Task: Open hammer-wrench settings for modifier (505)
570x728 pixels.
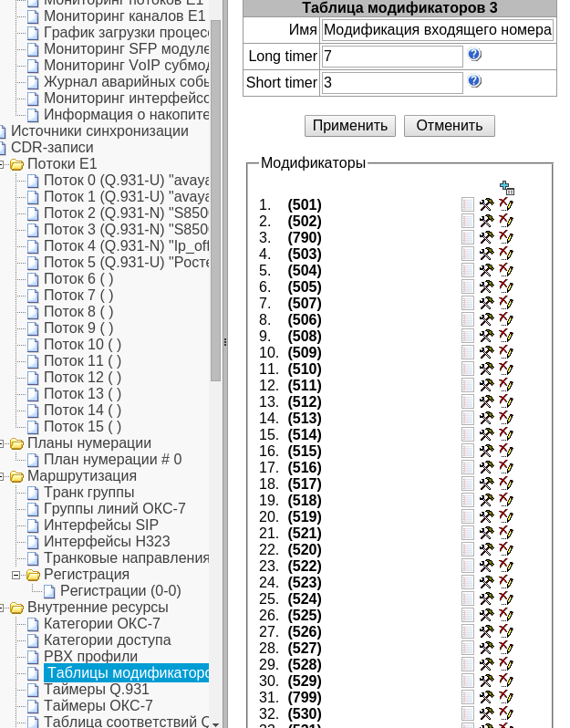Action: coord(486,287)
